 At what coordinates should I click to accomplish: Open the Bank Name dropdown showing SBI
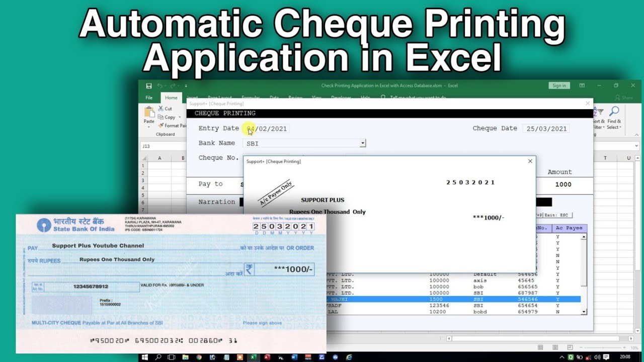[362, 143]
